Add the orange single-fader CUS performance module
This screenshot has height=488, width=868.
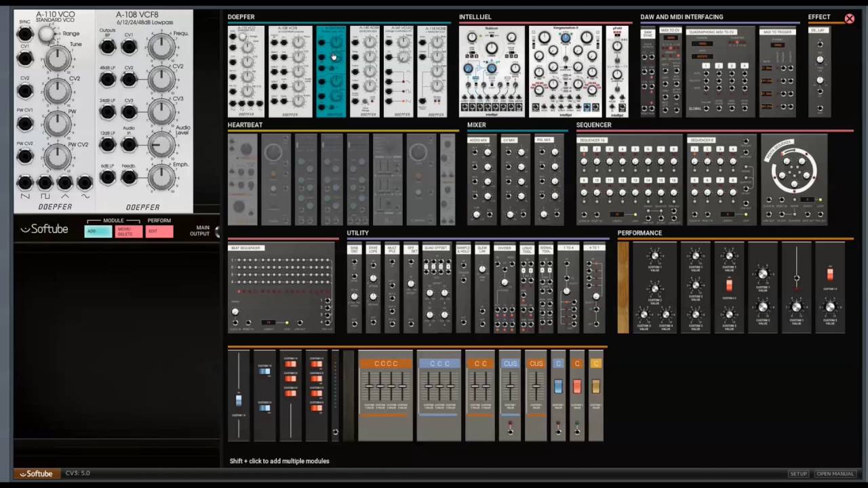536,396
